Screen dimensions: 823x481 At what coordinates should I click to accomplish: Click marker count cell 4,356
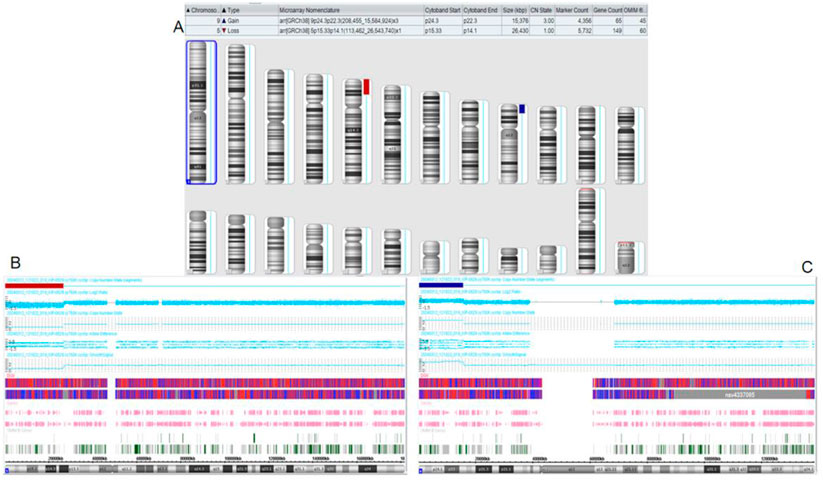[574, 21]
